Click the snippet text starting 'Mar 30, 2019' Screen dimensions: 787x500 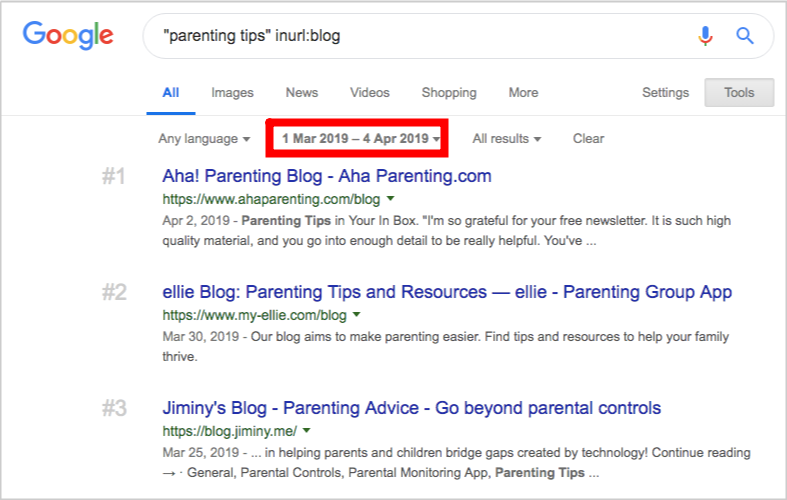coord(445,347)
